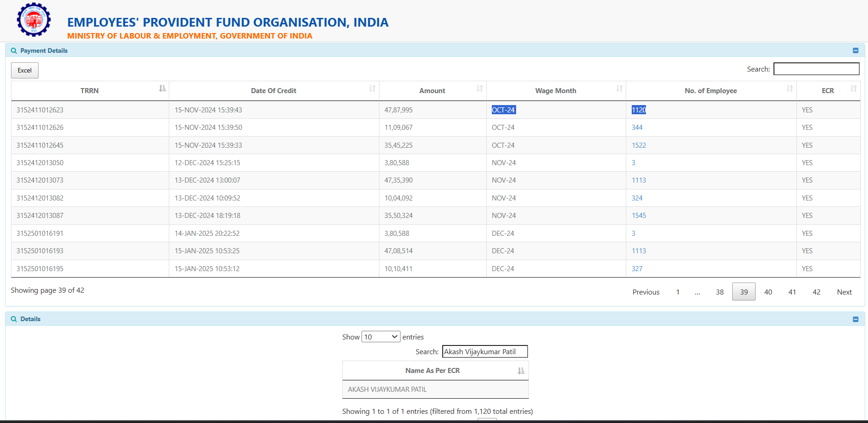Click the Next page button
This screenshot has width=868, height=423.
coord(844,292)
